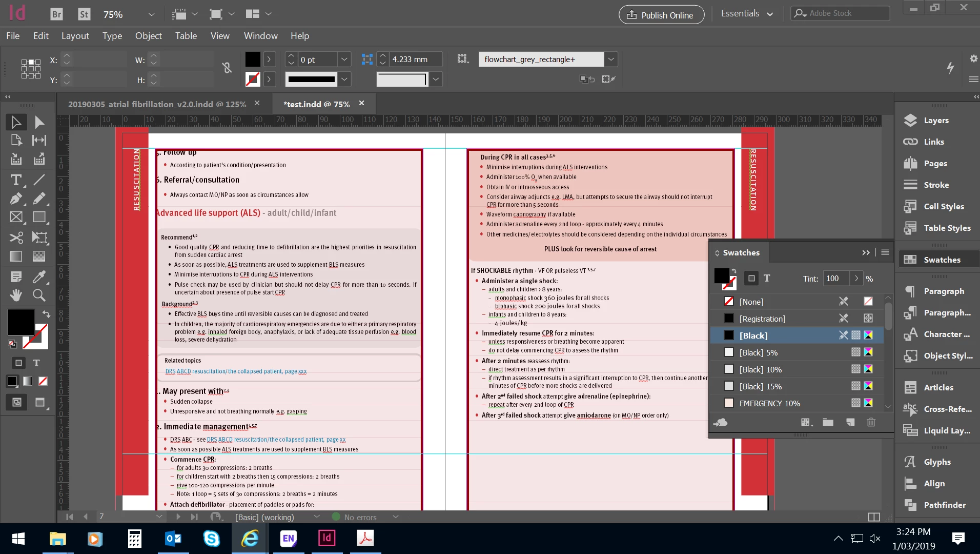This screenshot has width=980, height=554.
Task: Expand the object style dropdown flowchart_grey_rectangle+
Action: (x=611, y=60)
